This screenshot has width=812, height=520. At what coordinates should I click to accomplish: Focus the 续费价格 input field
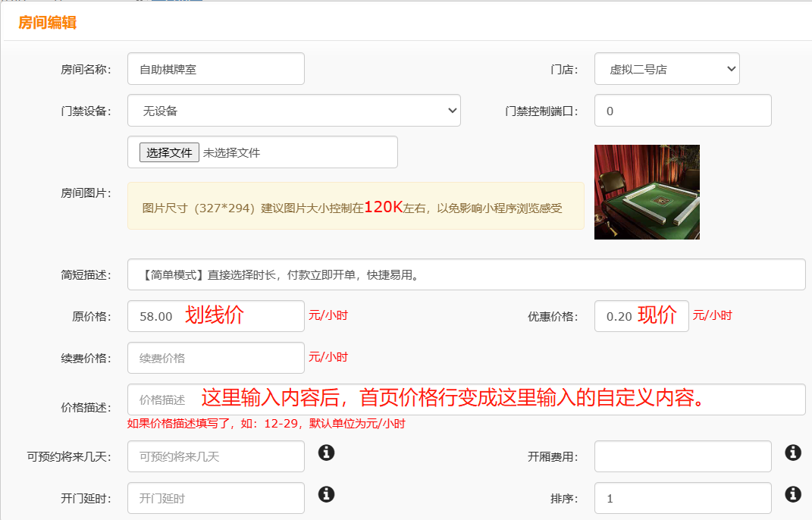(x=216, y=358)
